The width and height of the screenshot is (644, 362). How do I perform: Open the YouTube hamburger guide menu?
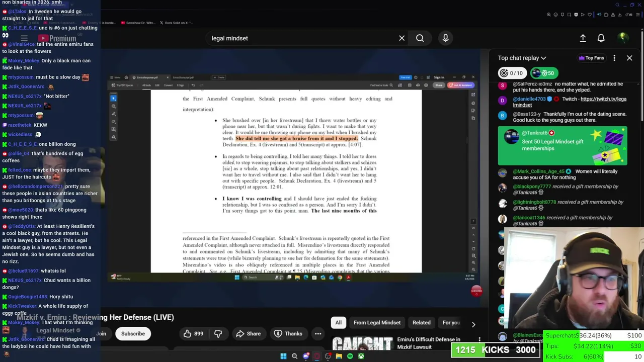coord(24,38)
